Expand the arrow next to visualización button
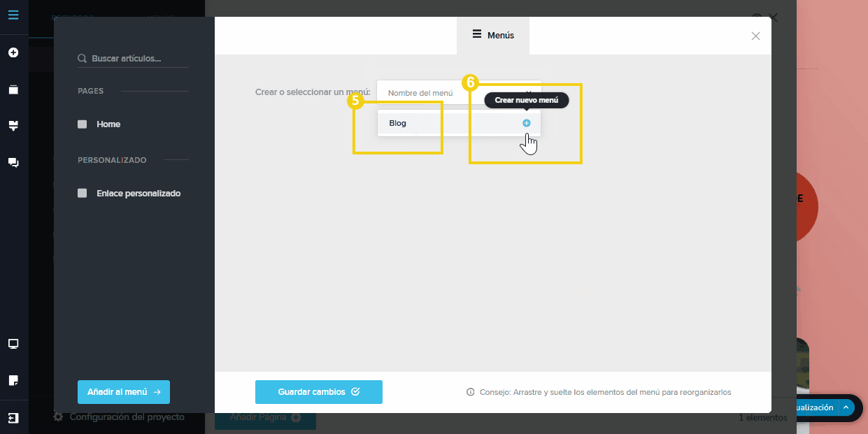Viewport: 868px width, 434px height. (846, 407)
